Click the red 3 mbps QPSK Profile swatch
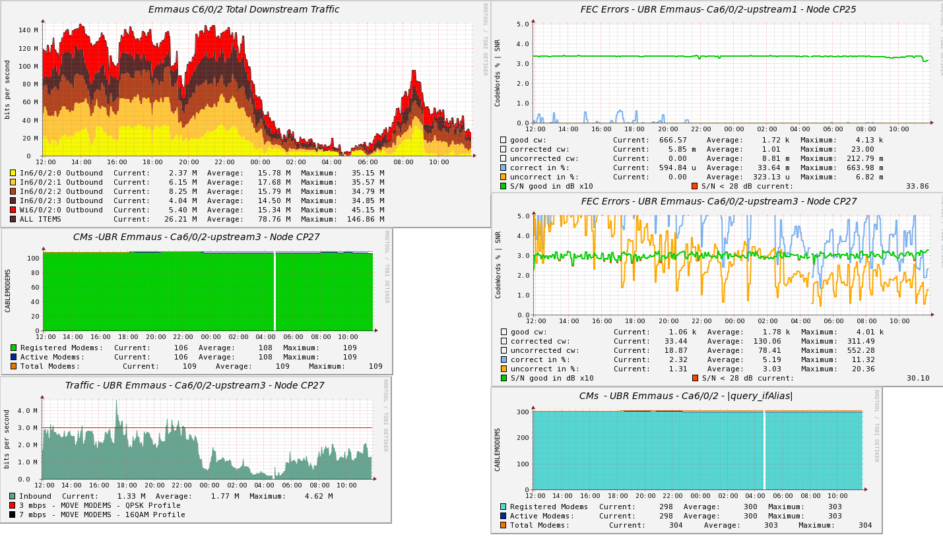The width and height of the screenshot is (943, 560). pyautogui.click(x=12, y=505)
